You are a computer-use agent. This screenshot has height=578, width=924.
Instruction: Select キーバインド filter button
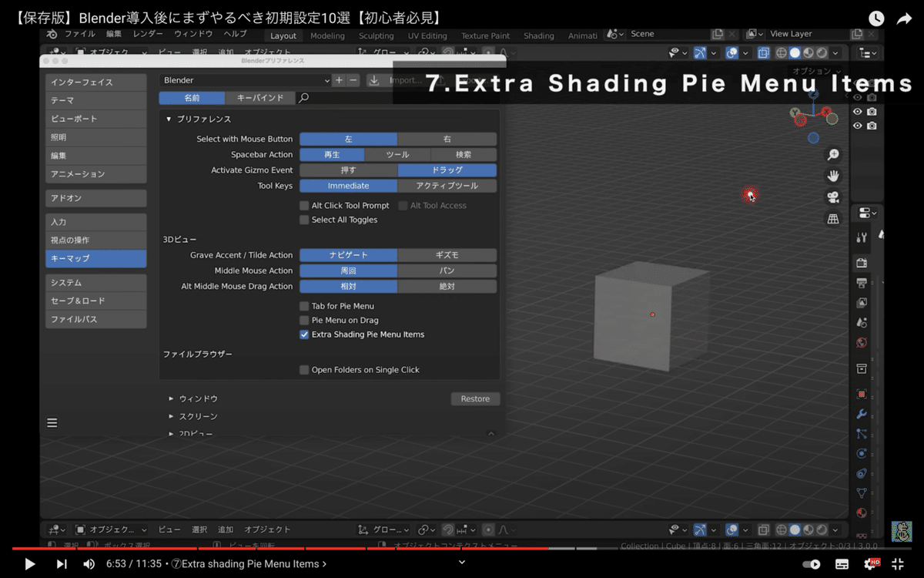coord(260,98)
